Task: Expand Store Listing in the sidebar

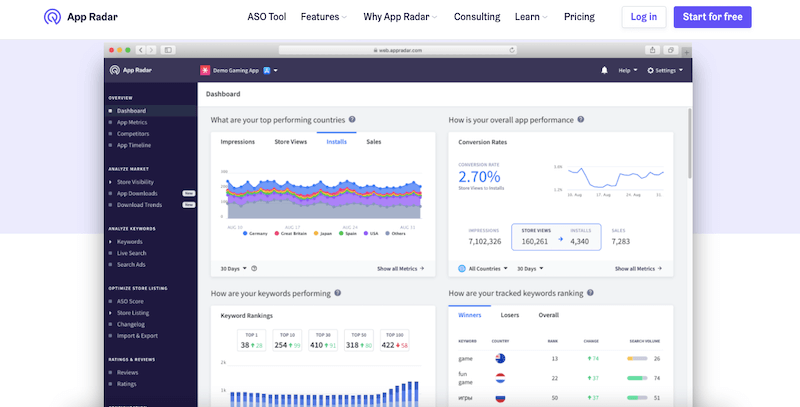Action: pyautogui.click(x=133, y=313)
